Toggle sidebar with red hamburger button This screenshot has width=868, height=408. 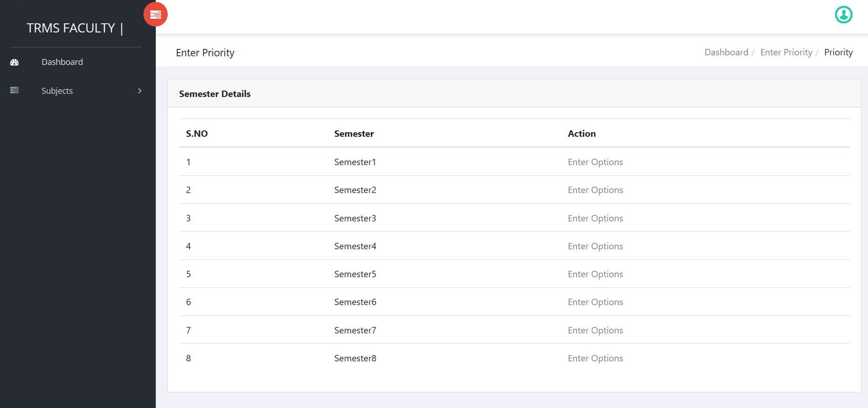[x=155, y=15]
